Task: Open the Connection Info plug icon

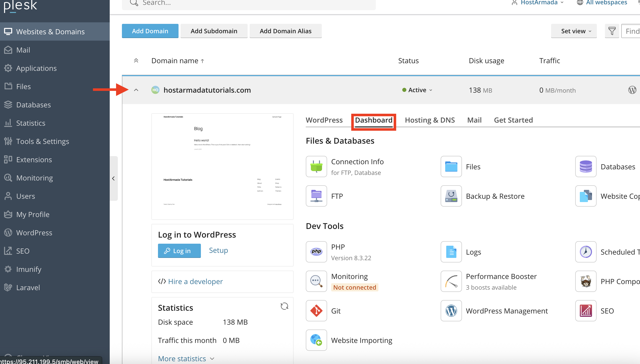Action: click(x=316, y=167)
